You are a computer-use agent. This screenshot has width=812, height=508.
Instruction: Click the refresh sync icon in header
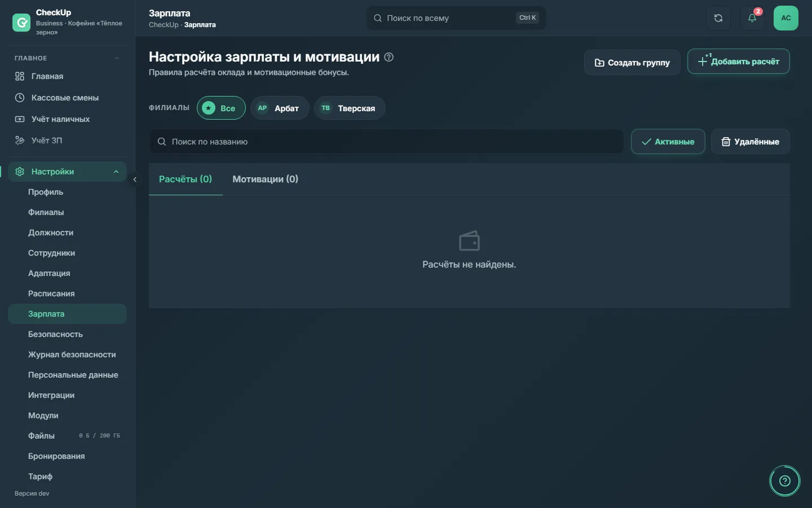[x=718, y=18]
